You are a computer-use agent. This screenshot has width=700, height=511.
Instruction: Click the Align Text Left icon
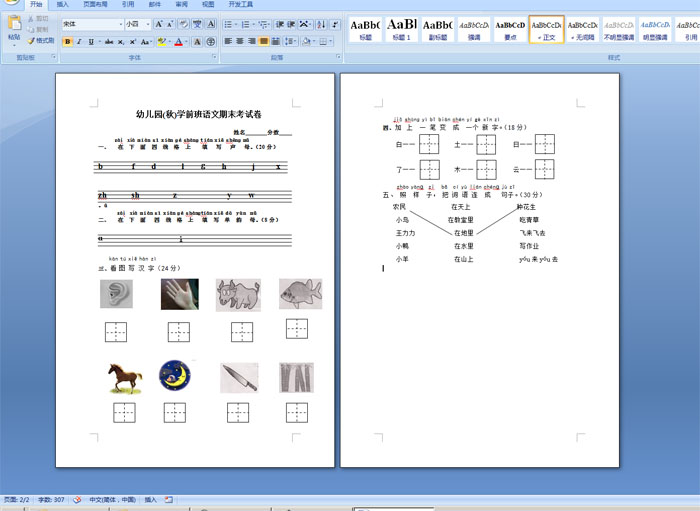(x=228, y=42)
